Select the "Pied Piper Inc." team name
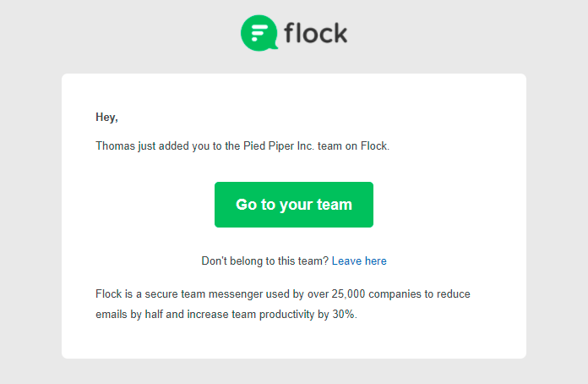 (279, 145)
